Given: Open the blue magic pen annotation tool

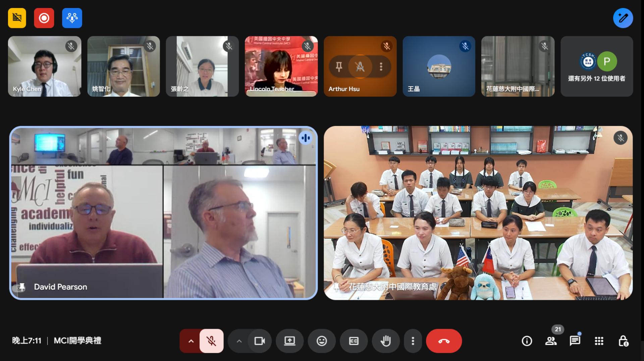Looking at the screenshot, I should coord(623,18).
